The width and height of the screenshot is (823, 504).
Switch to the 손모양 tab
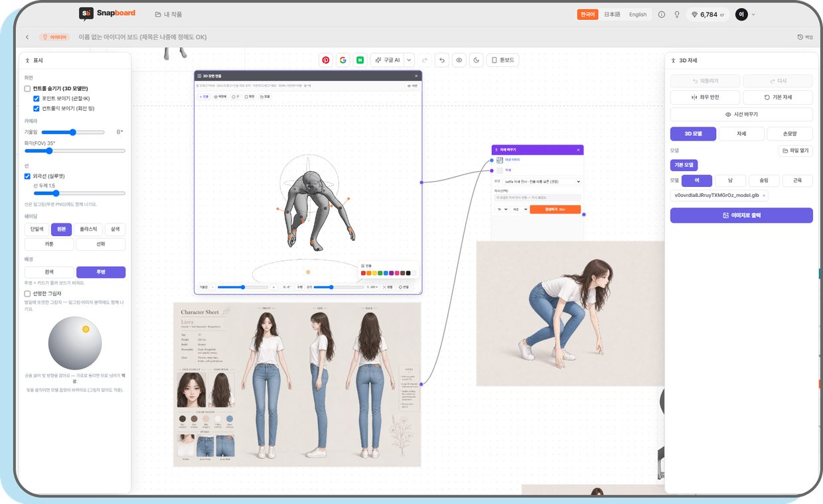790,134
